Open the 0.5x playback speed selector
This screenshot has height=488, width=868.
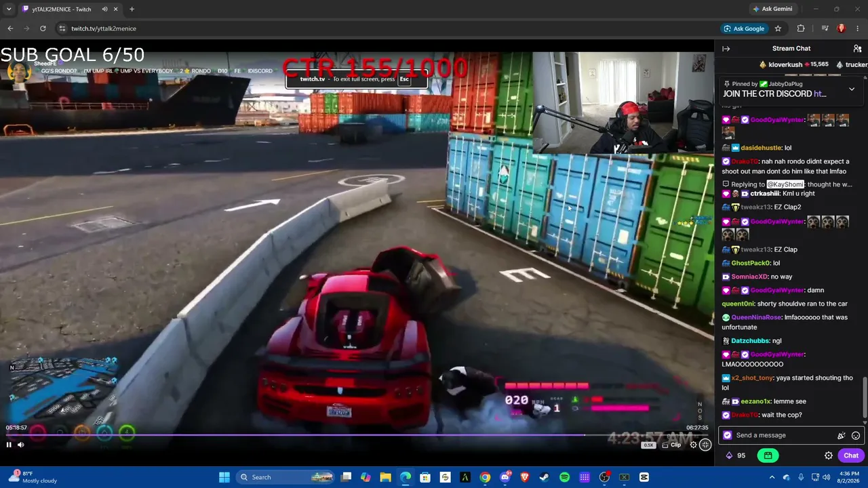coord(648,445)
